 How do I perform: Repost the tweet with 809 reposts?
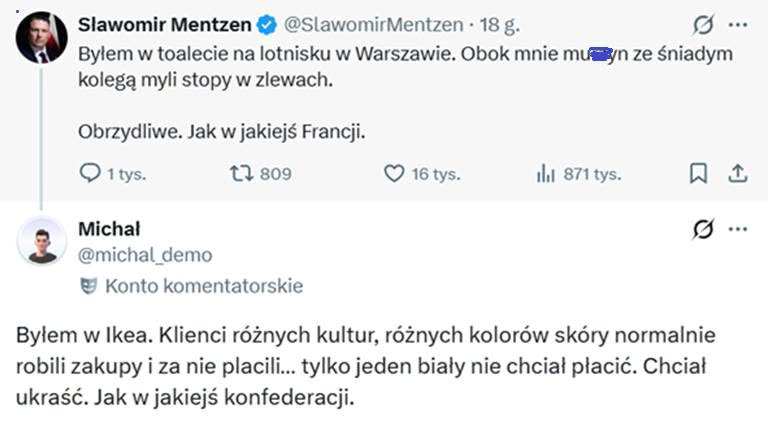coord(241,173)
